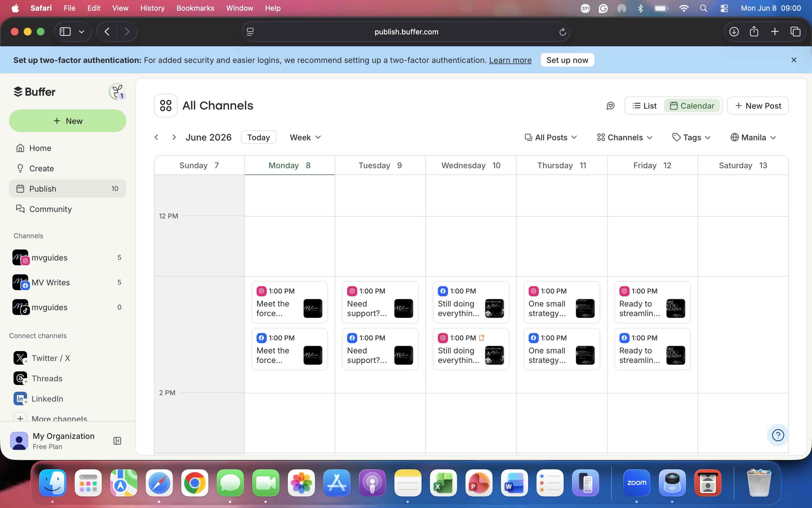
Task: Open Friday Facebook post Ready to streamlin
Action: (x=652, y=349)
